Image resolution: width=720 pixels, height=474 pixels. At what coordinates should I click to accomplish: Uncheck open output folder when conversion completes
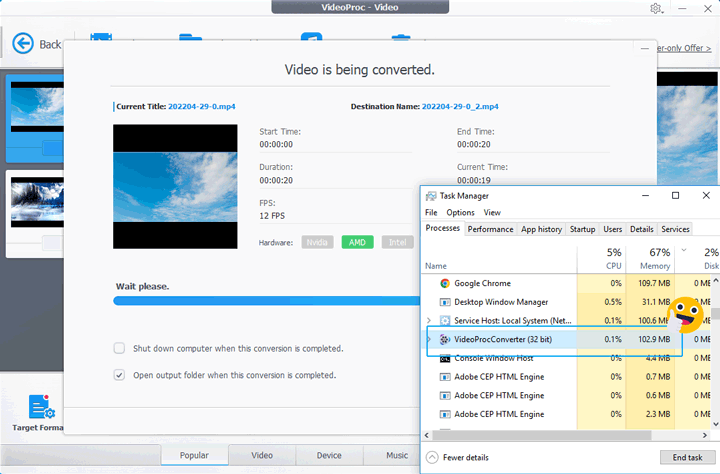119,375
